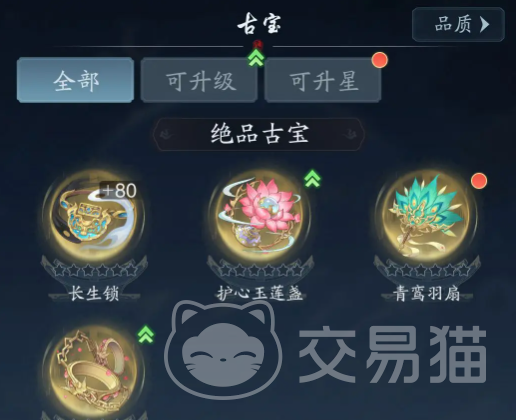Open the golden ring chain treasure icon
516x420 pixels.
(x=94, y=372)
